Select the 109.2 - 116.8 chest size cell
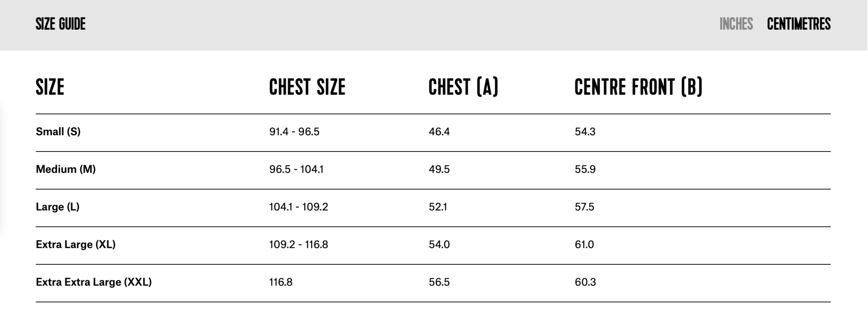This screenshot has width=868, height=311. click(298, 244)
